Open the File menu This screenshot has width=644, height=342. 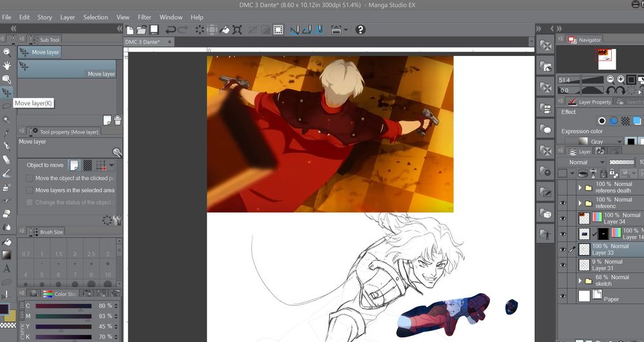[6, 17]
